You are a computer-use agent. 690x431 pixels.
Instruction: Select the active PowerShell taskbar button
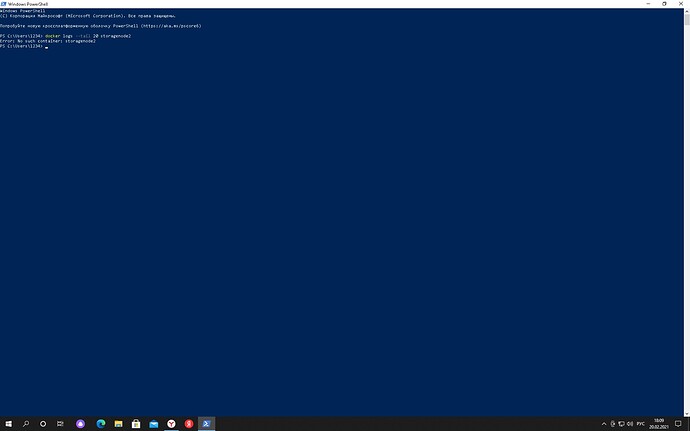[x=207, y=423]
